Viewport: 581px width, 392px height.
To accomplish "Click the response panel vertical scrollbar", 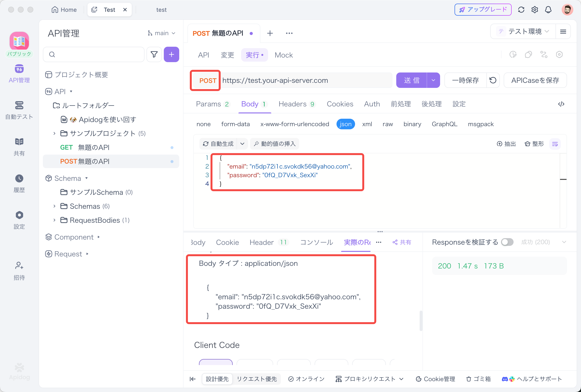I will [421, 320].
